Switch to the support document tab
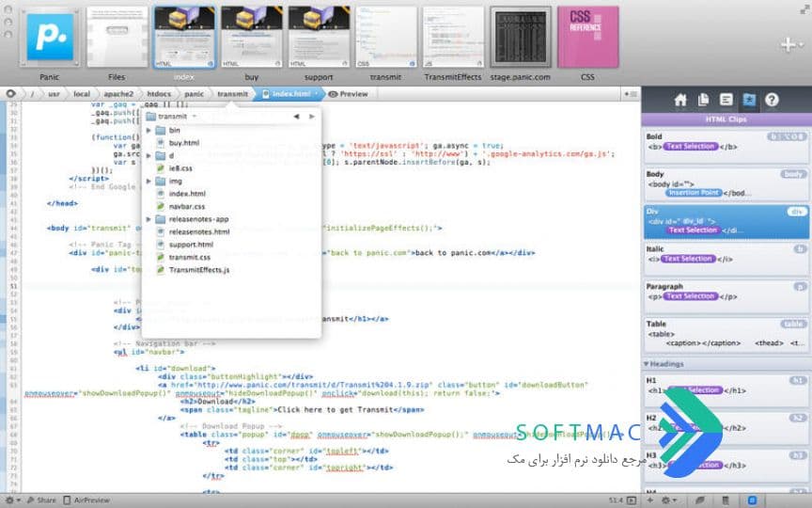This screenshot has width=812, height=508. pos(319,38)
